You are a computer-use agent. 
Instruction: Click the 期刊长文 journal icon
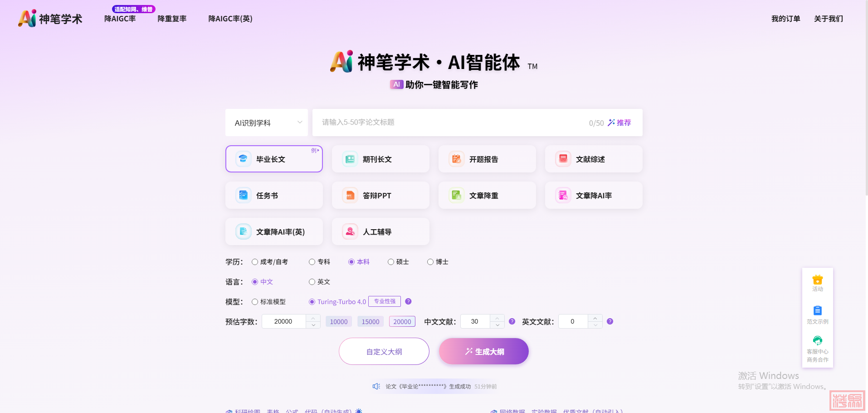350,159
